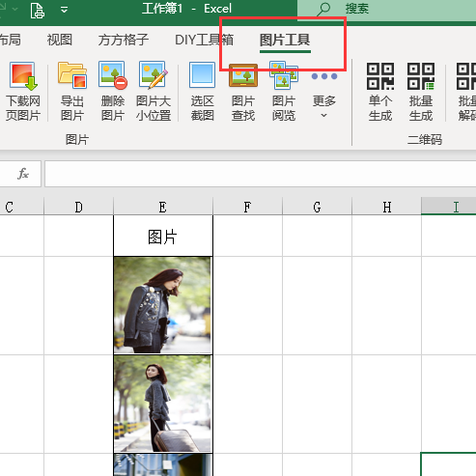
Task: Click the cell containing 图片 header text
Action: (163, 236)
